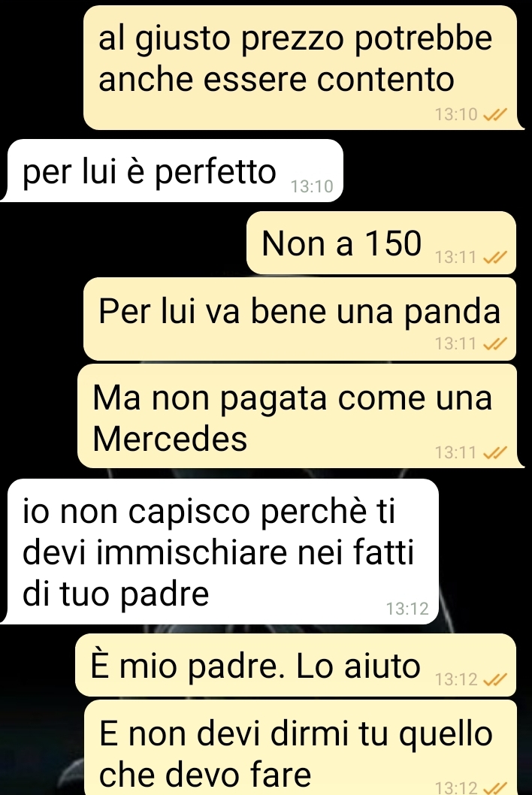This screenshot has height=795, width=532.
Task: Select the 'E non devi dirmi tu' message
Action: (300, 748)
